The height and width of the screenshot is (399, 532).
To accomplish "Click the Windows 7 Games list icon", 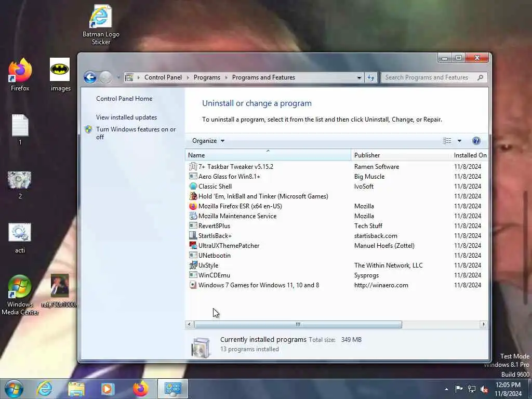I will (x=193, y=285).
